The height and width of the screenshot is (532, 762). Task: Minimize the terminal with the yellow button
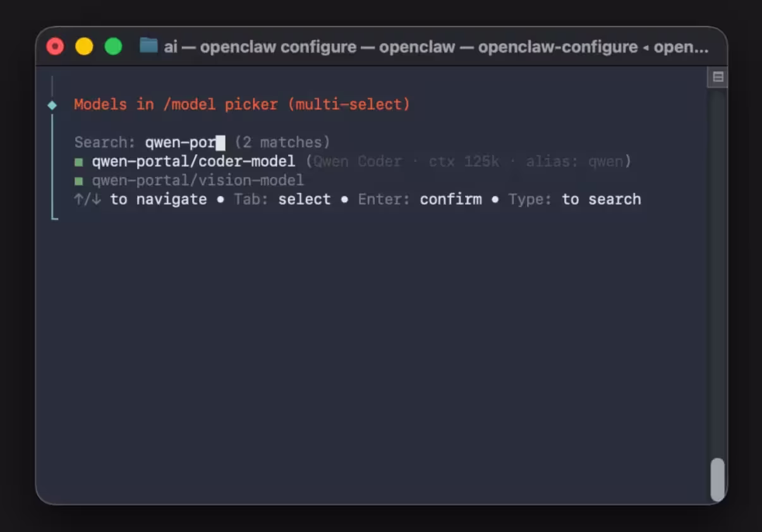pos(84,47)
